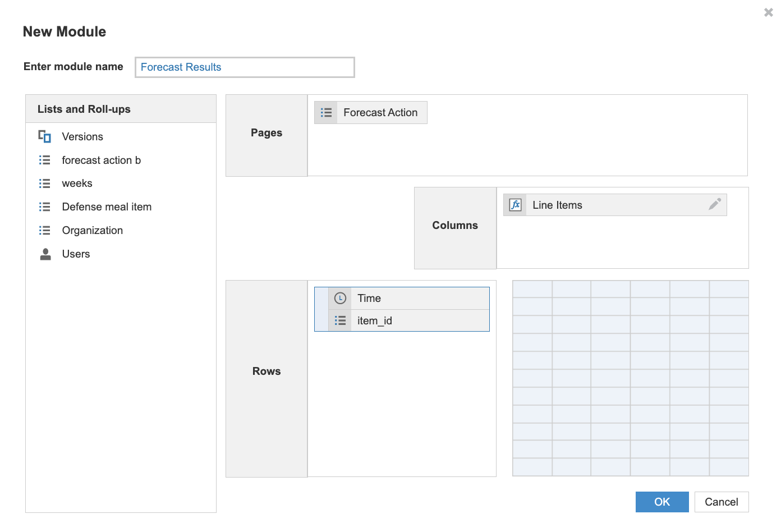Cancel the new module creation
Image resolution: width=781 pixels, height=532 pixels.
pos(722,502)
